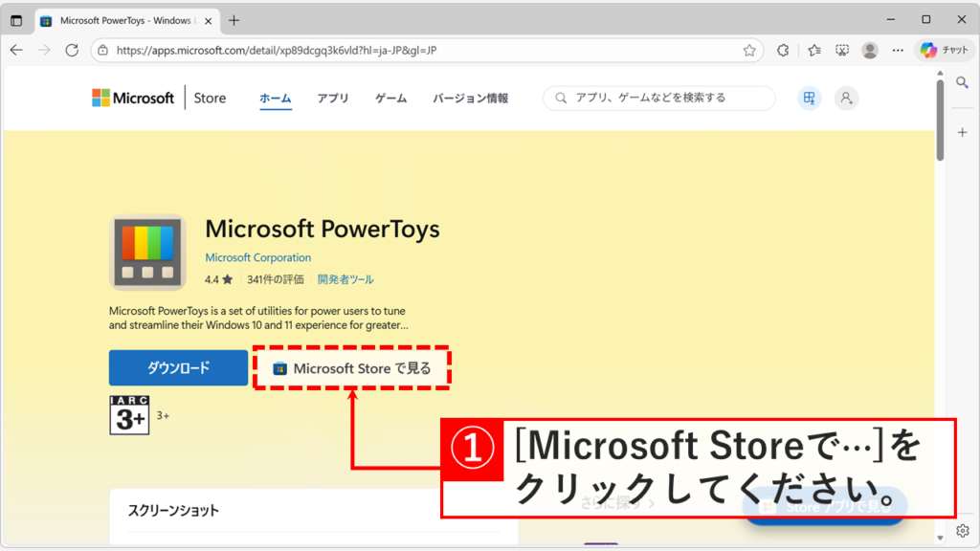
Task: Open the Microsoft Corporation publisher link
Action: [x=257, y=256]
